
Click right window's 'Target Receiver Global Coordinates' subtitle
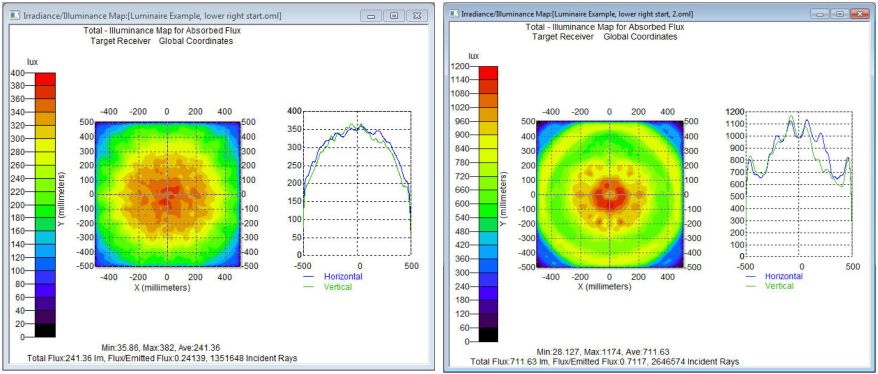point(605,37)
